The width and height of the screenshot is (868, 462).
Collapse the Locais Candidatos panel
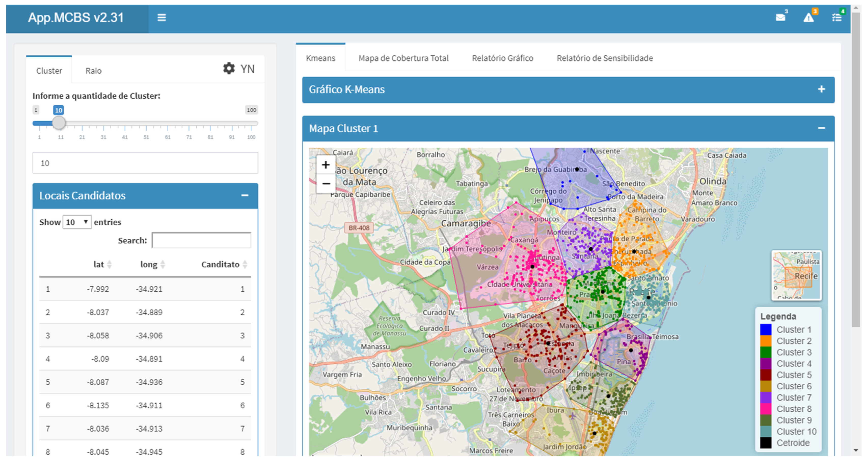click(x=245, y=196)
